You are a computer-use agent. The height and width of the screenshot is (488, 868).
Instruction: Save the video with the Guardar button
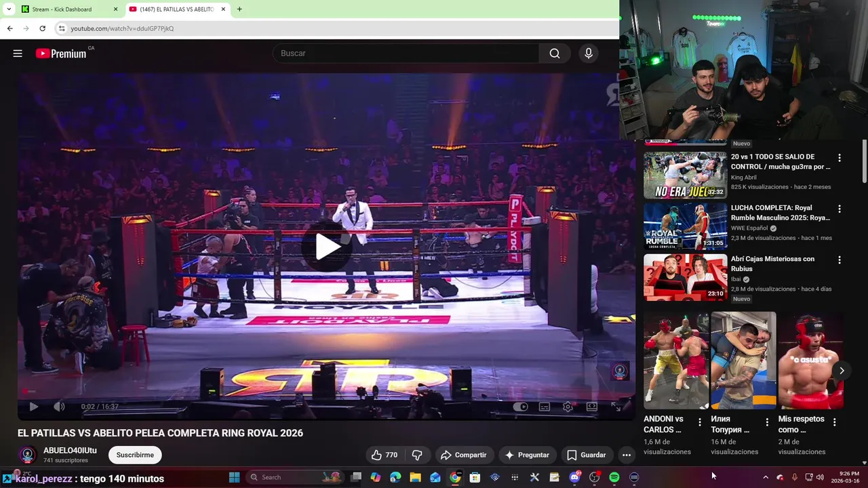[x=587, y=455]
